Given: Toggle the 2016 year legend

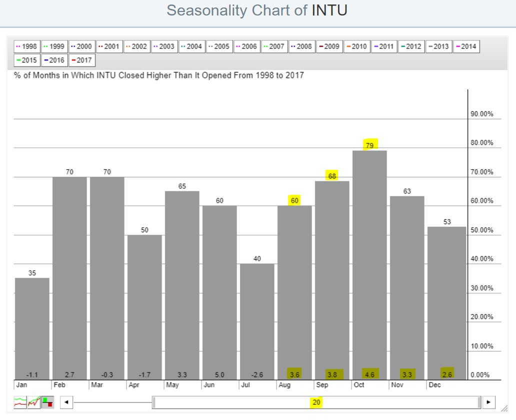Looking at the screenshot, I should 54,60.
